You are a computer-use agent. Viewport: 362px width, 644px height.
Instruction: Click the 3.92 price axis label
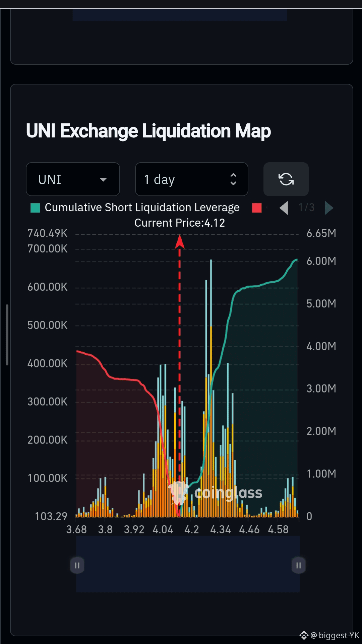click(134, 530)
